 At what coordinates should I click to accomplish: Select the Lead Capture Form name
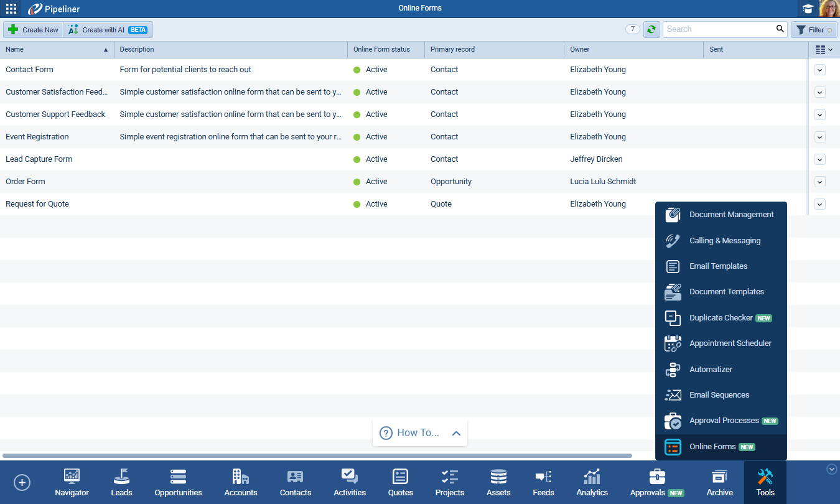(39, 159)
